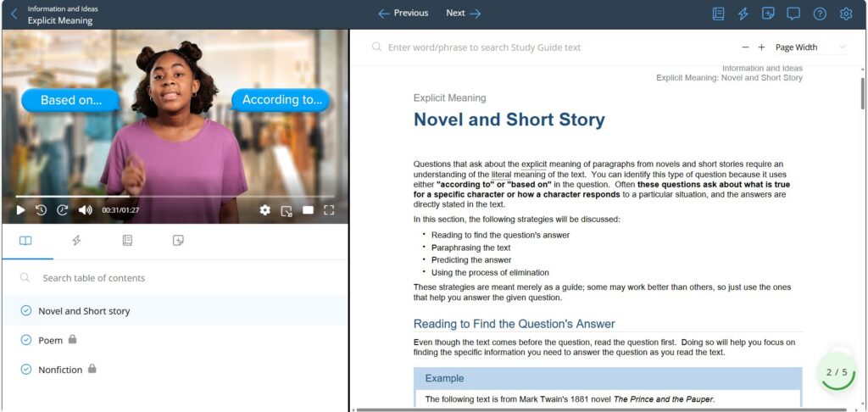
Task: Click checkmark circle beside Nonfiction
Action: pos(26,370)
